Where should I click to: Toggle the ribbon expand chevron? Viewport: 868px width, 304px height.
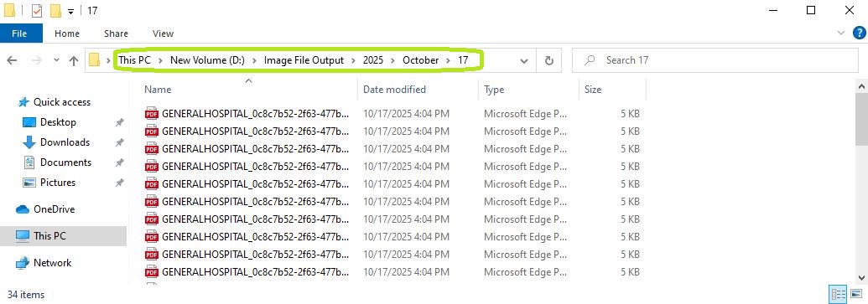(842, 33)
